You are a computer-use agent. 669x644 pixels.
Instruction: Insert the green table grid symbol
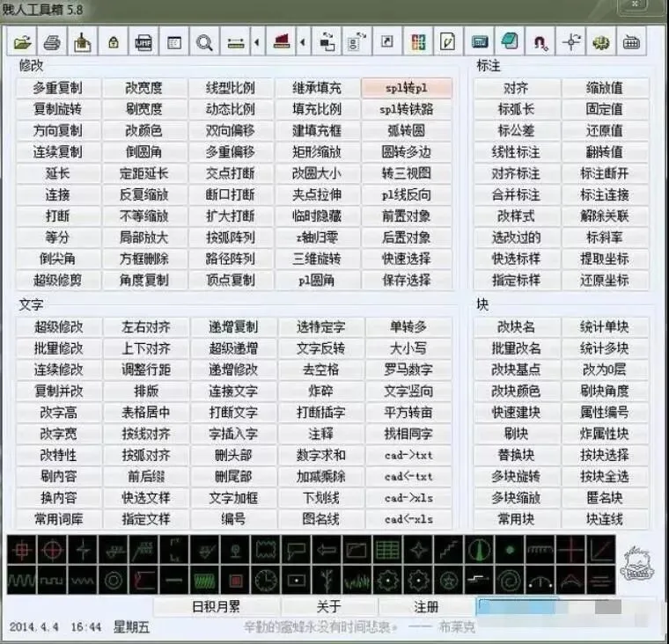coord(388,550)
